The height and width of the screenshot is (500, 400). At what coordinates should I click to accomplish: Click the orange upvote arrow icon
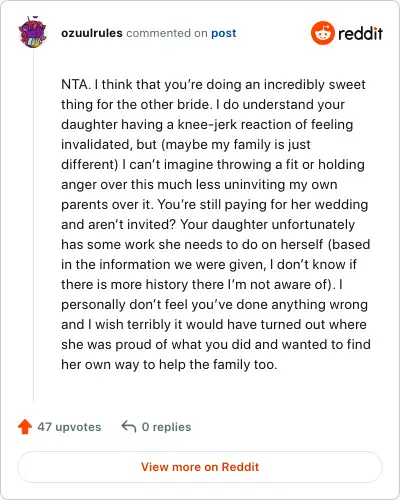(25, 427)
